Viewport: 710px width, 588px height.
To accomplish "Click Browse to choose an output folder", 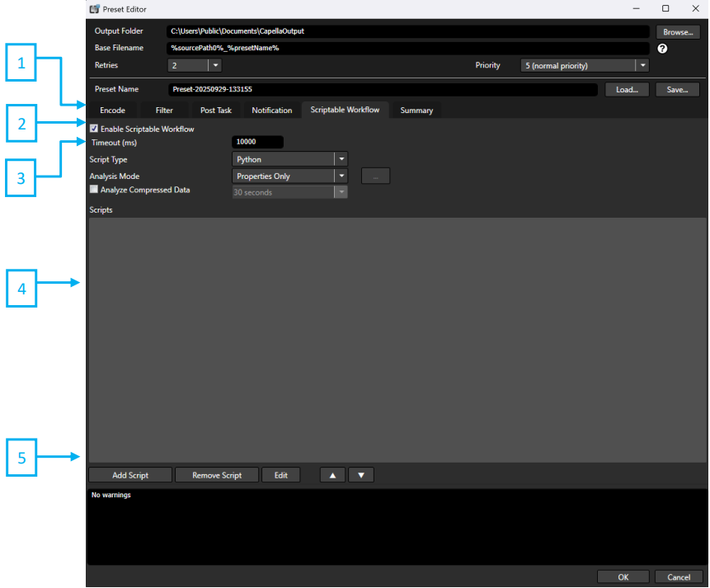I will (x=677, y=31).
